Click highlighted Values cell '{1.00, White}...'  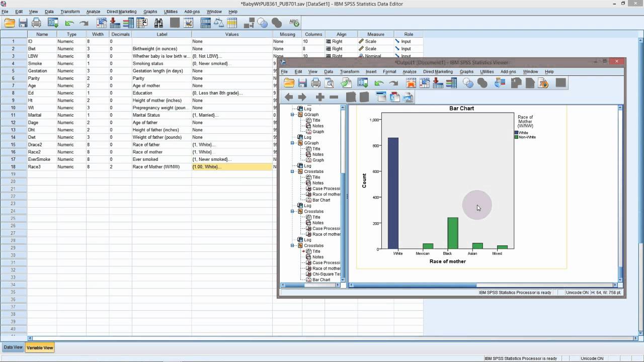tap(232, 166)
